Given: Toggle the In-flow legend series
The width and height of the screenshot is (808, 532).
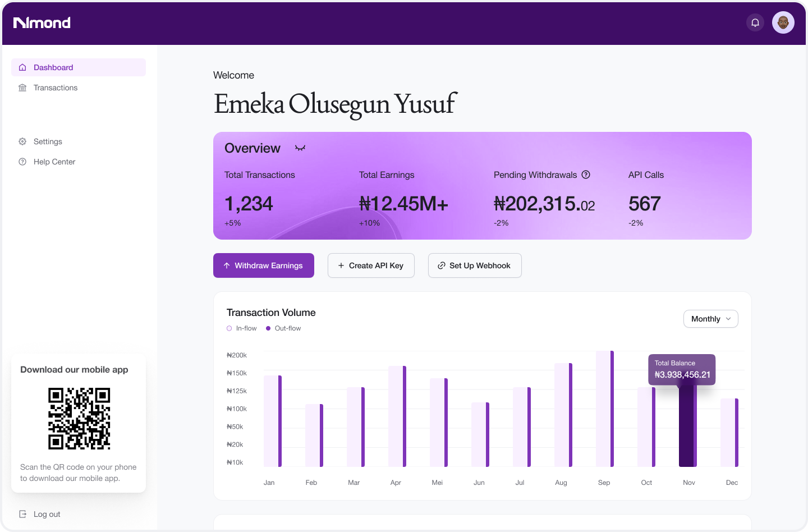Looking at the screenshot, I should point(242,328).
